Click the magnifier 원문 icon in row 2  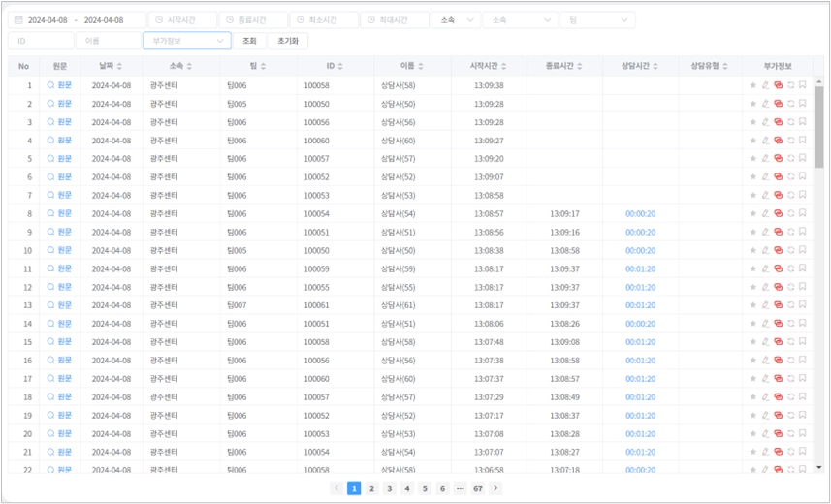(51, 104)
